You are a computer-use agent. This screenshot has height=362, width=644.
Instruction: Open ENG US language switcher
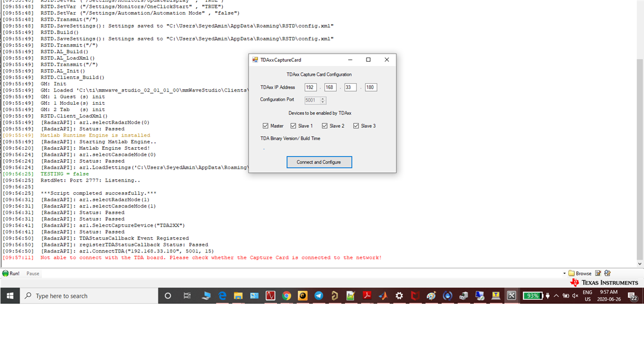point(587,295)
